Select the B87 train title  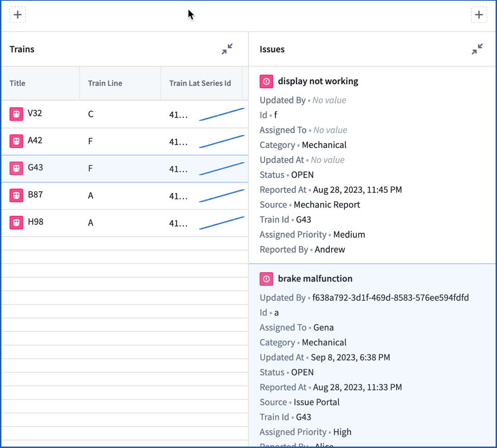[x=35, y=194]
